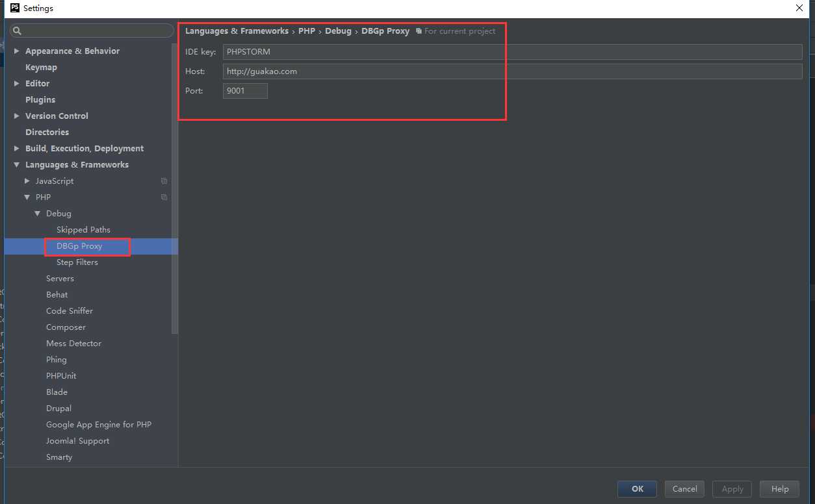Open Drupal settings
Image resolution: width=815 pixels, height=504 pixels.
point(58,408)
